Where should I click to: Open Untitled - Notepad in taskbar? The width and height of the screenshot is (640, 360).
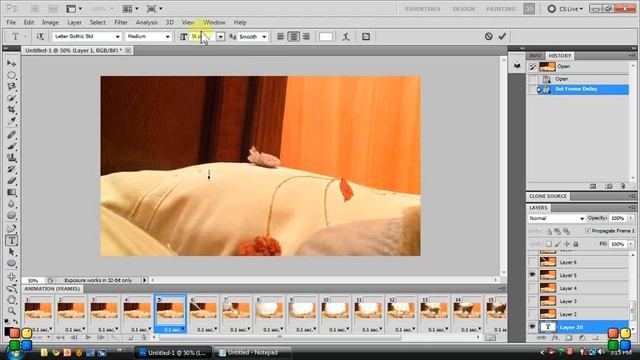coord(252,353)
